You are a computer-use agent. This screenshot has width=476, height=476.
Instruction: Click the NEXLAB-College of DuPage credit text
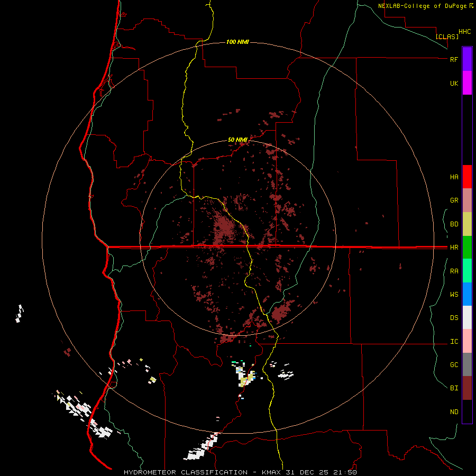422,6
